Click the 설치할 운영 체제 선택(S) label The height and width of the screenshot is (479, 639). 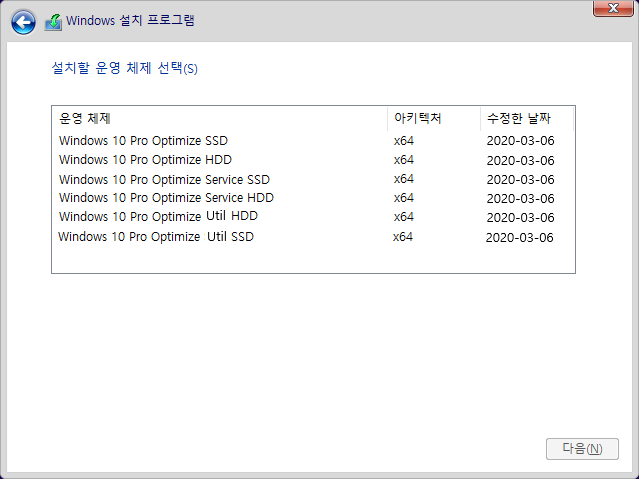point(124,68)
